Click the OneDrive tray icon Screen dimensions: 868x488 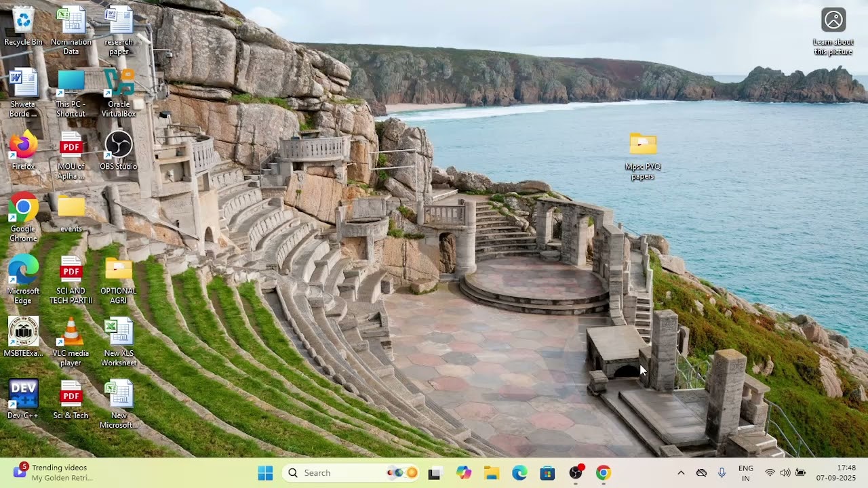(702, 473)
